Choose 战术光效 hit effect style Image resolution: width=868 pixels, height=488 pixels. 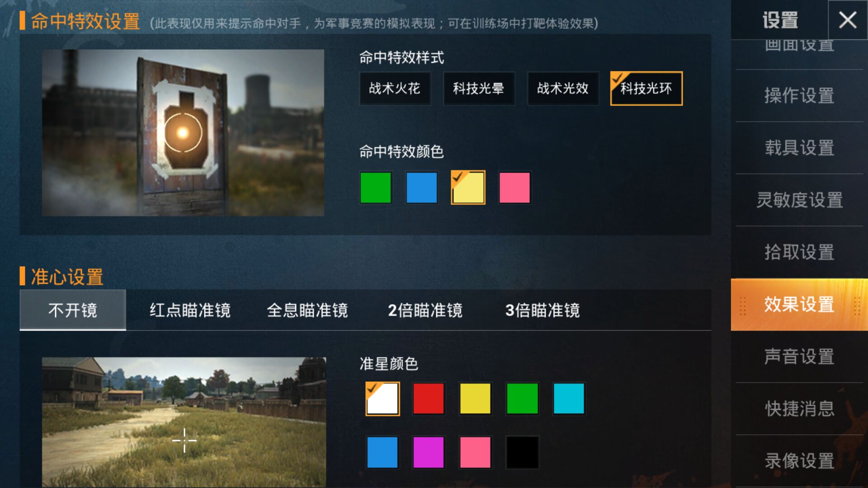pos(563,89)
